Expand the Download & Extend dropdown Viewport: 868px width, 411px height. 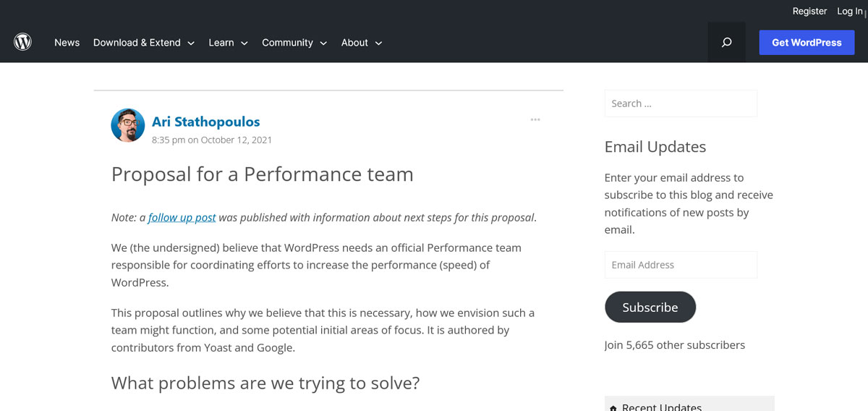click(144, 43)
